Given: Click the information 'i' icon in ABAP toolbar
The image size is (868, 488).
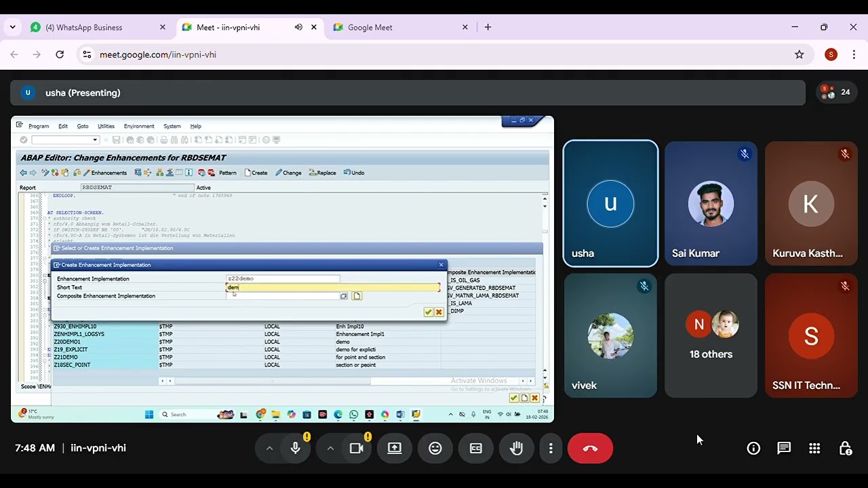Looking at the screenshot, I should 189,173.
